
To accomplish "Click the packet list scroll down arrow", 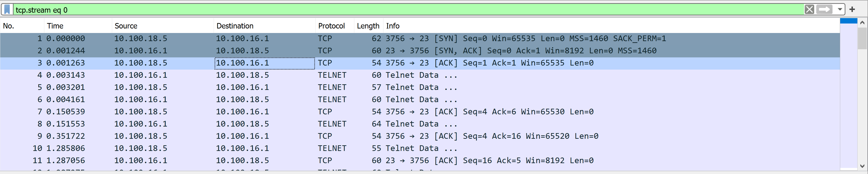I will (x=862, y=166).
